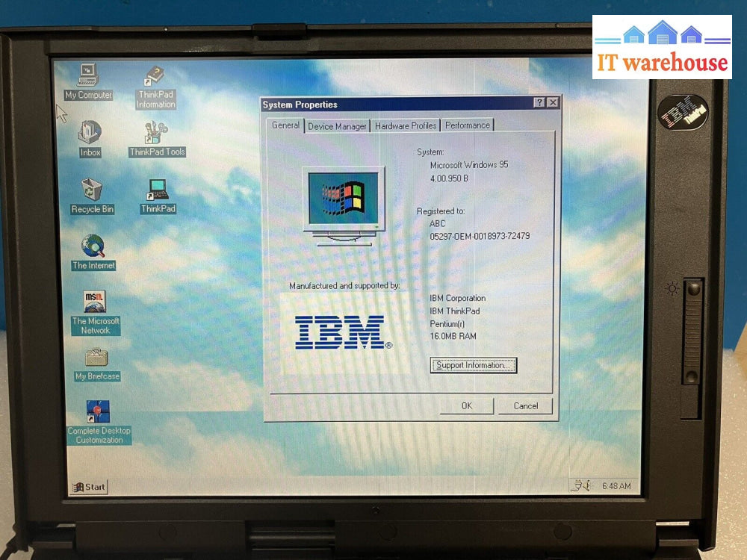Open the ThinkPad Tools shortcut
Viewport: 747px width, 560px height.
pyautogui.click(x=156, y=134)
